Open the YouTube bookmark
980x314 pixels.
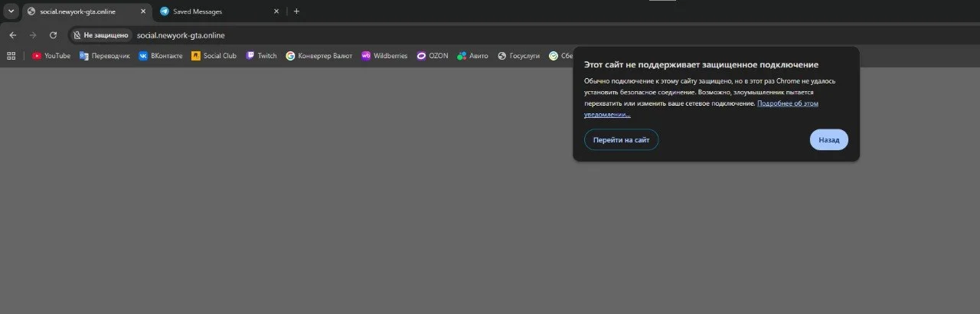pyautogui.click(x=51, y=56)
